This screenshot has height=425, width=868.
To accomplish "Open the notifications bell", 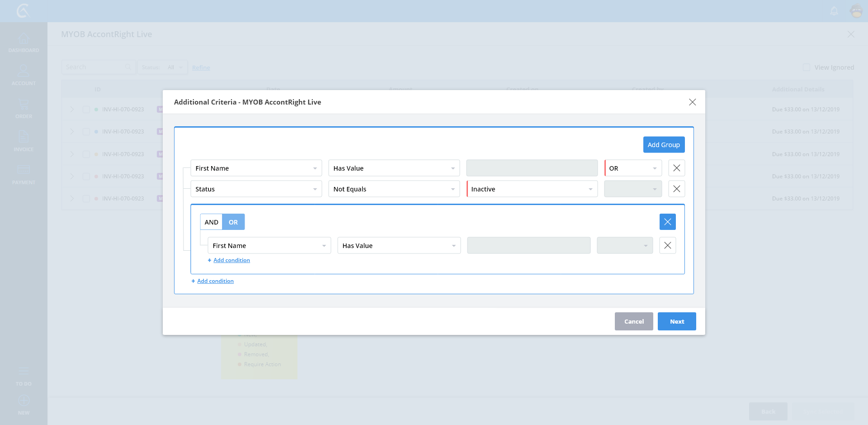I will tap(834, 11).
